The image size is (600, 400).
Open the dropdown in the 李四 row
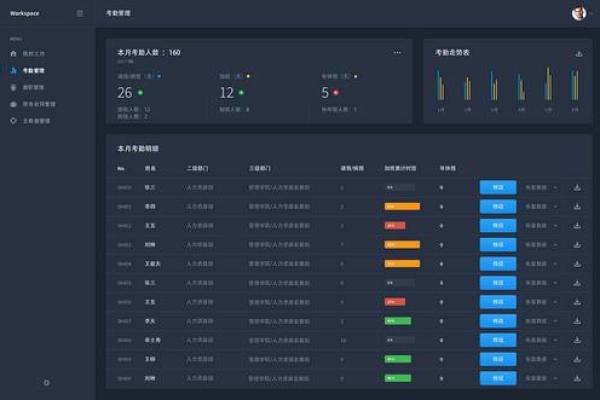coord(541,207)
